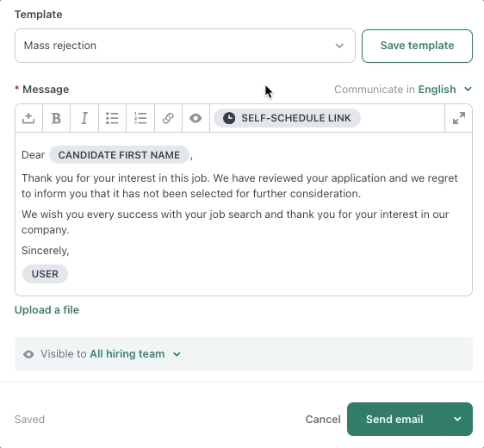484x448 pixels.
Task: Insert a numbered list
Action: click(140, 118)
